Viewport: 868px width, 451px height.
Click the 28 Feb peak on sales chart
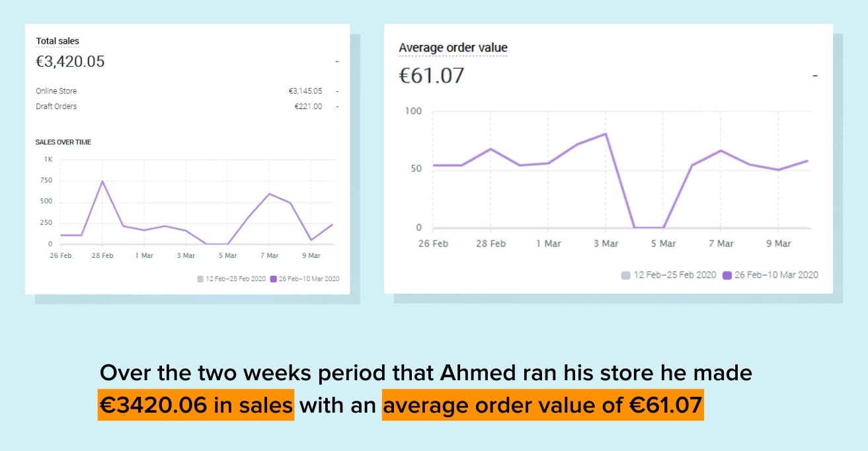click(102, 181)
